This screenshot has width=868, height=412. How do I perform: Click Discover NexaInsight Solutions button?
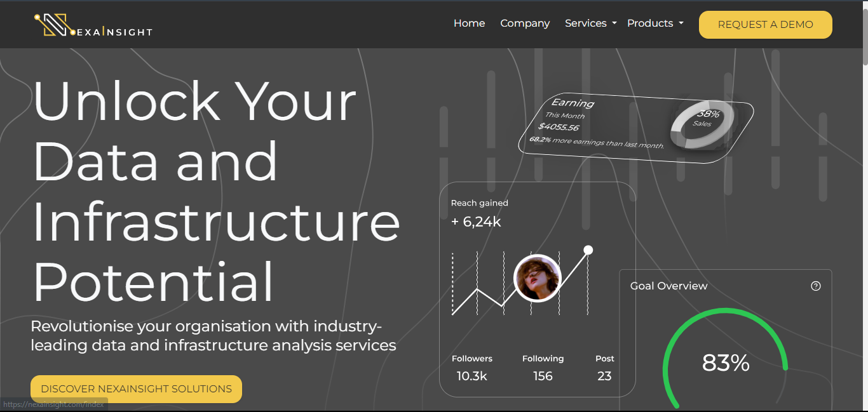136,389
